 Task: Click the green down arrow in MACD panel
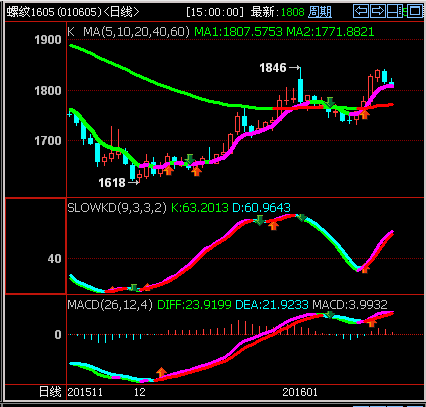pos(330,314)
